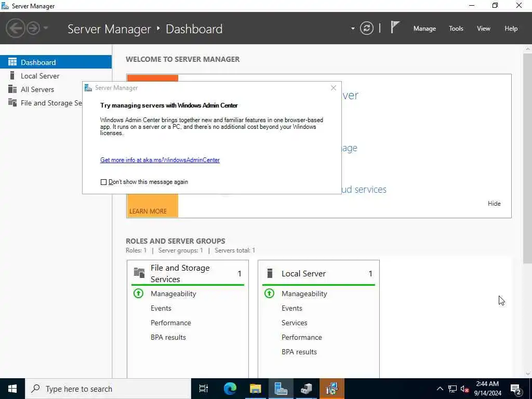Image resolution: width=532 pixels, height=399 pixels.
Task: Open BPA results under Local Server tile
Action: pos(299,352)
